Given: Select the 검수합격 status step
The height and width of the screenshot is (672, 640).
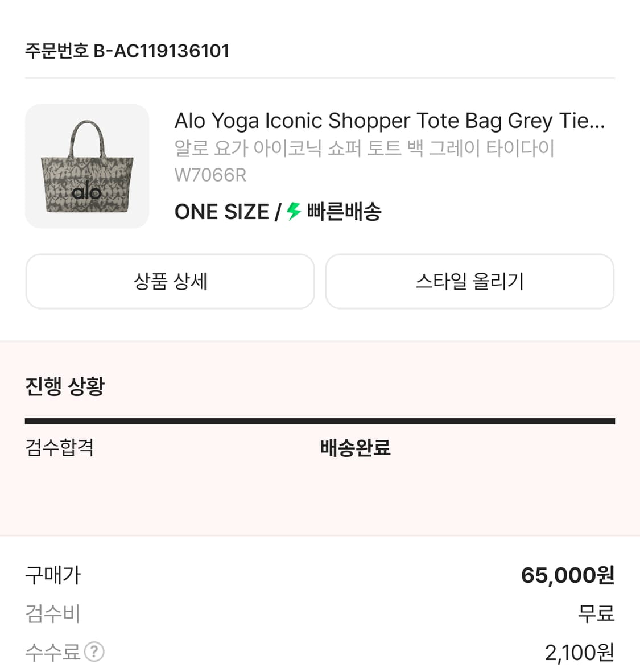Looking at the screenshot, I should point(59,447).
